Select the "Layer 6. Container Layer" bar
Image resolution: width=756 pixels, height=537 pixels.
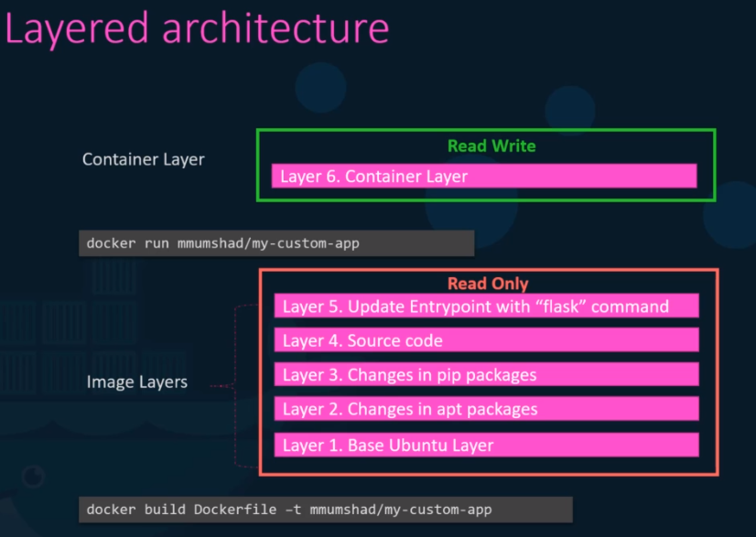click(484, 176)
